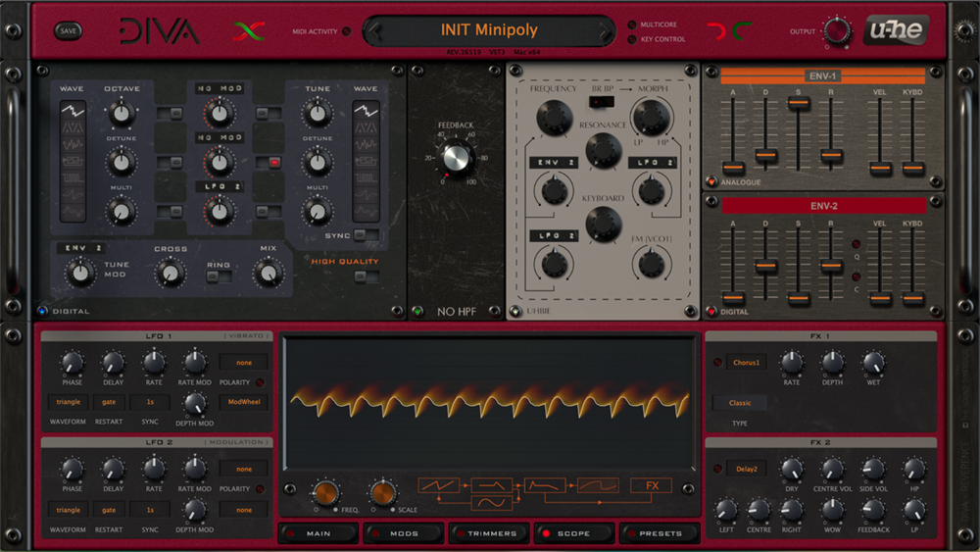Screen dimensions: 980x552
Task: Select the saw wave icon in left WAVE column
Action: [x=73, y=111]
